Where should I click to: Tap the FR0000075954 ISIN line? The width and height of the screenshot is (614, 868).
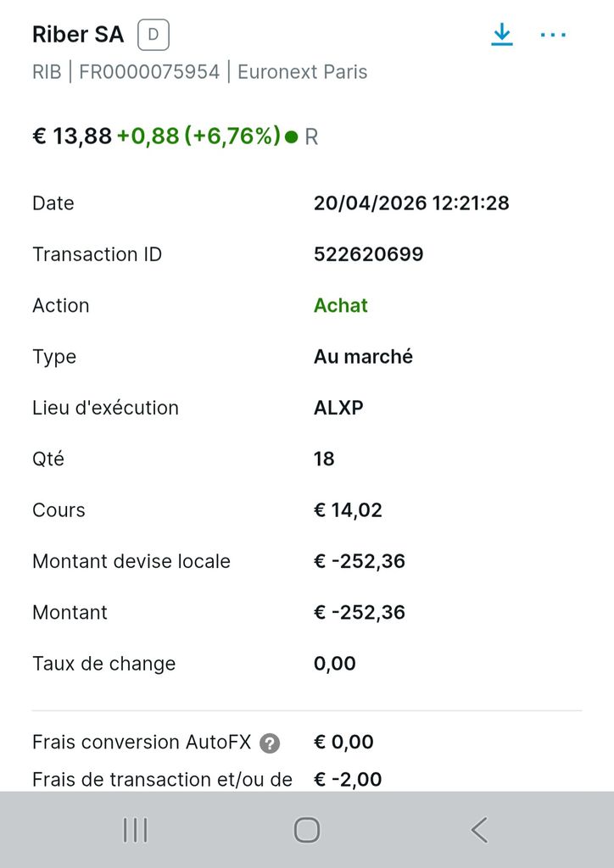point(149,72)
